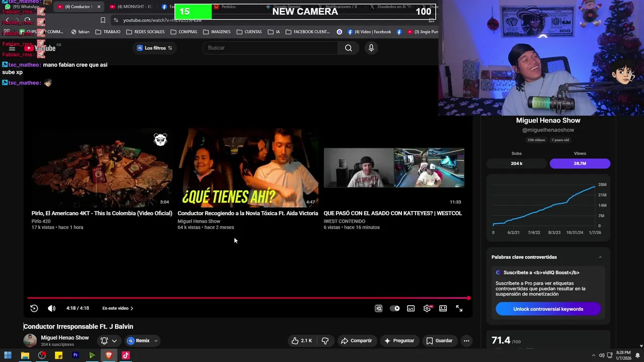Play the Conductor Recogiendo a la Novia Tóxica video
The width and height of the screenshot is (644, 362).
[248, 167]
